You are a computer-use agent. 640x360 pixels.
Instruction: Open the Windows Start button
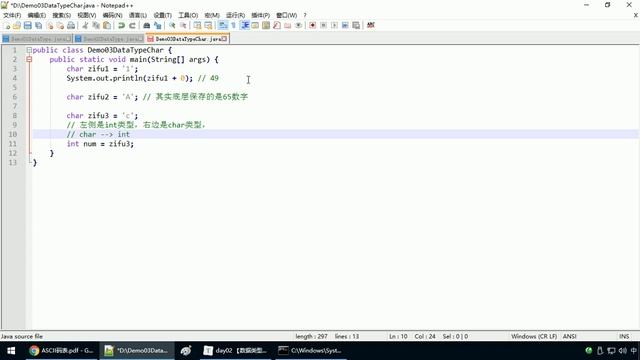(x=11, y=351)
